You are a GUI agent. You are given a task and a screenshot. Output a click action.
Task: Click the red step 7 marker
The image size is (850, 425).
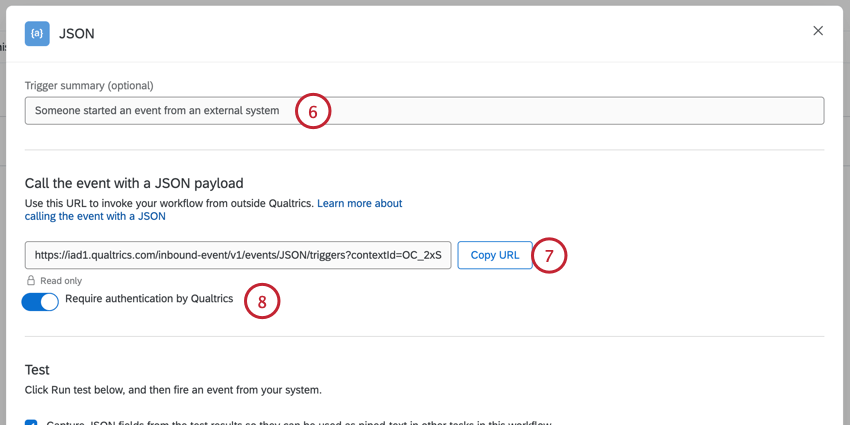[548, 256]
